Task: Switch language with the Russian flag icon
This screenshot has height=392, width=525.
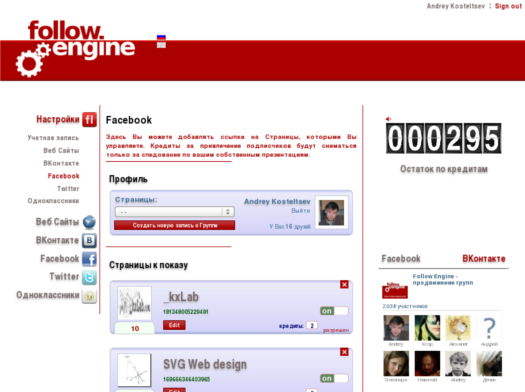Action: click(x=161, y=37)
